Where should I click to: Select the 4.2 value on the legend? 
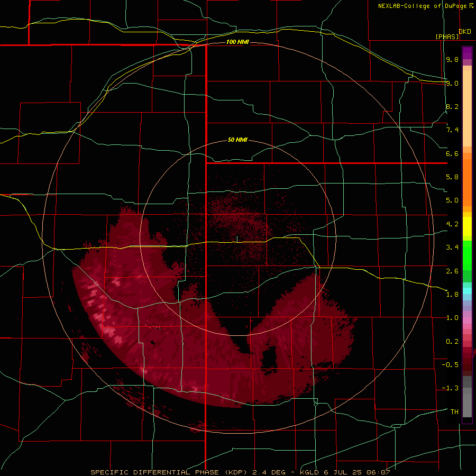(452, 224)
